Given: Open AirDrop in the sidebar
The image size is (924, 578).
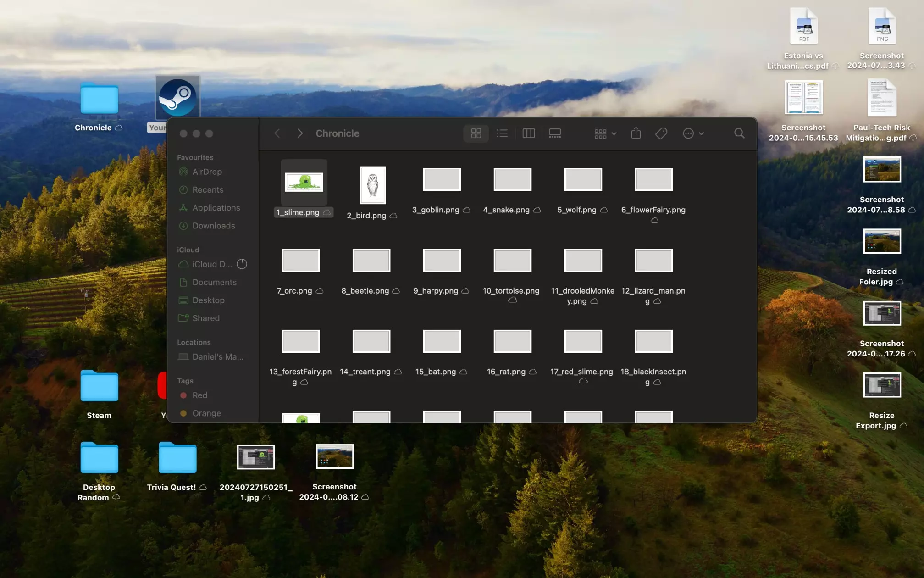Looking at the screenshot, I should (207, 172).
